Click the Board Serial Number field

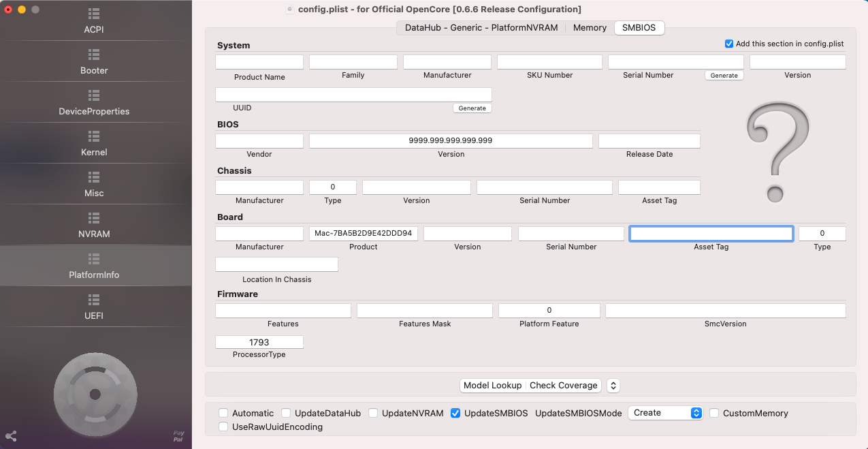pos(571,234)
